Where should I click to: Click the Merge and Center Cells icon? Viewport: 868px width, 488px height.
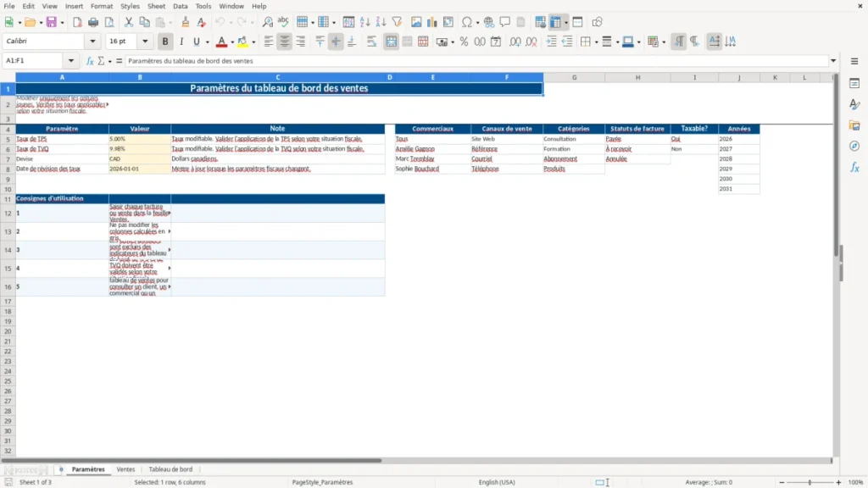point(392,42)
